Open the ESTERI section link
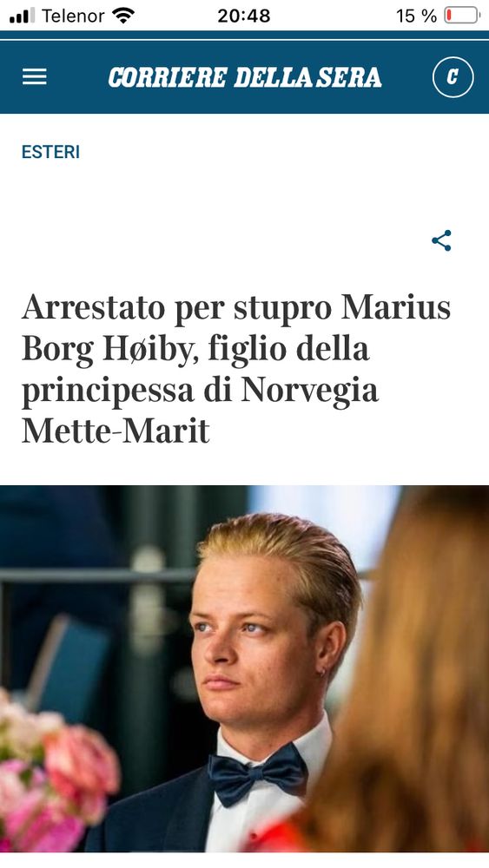 [50, 152]
